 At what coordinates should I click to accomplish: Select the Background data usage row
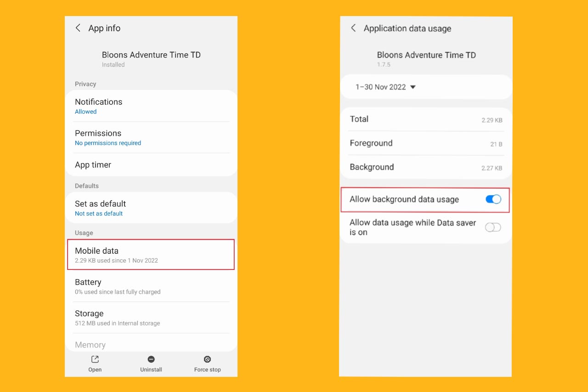coord(426,167)
